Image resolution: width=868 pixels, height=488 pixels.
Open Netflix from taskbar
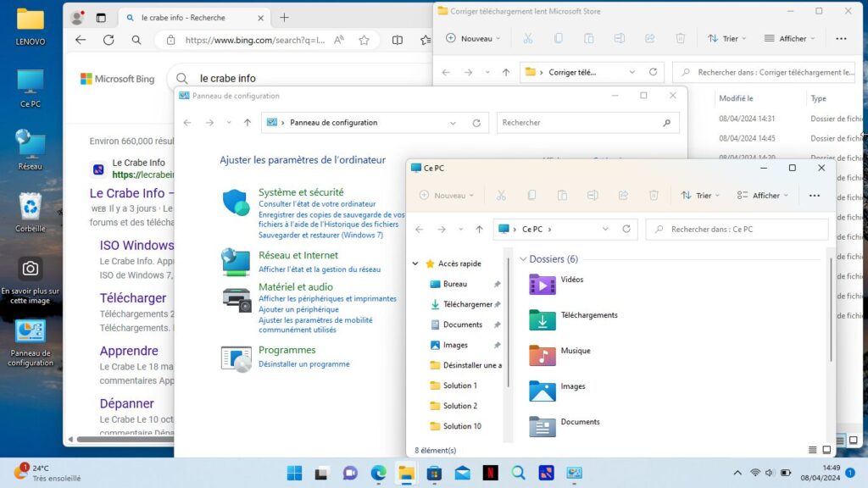[x=491, y=473]
